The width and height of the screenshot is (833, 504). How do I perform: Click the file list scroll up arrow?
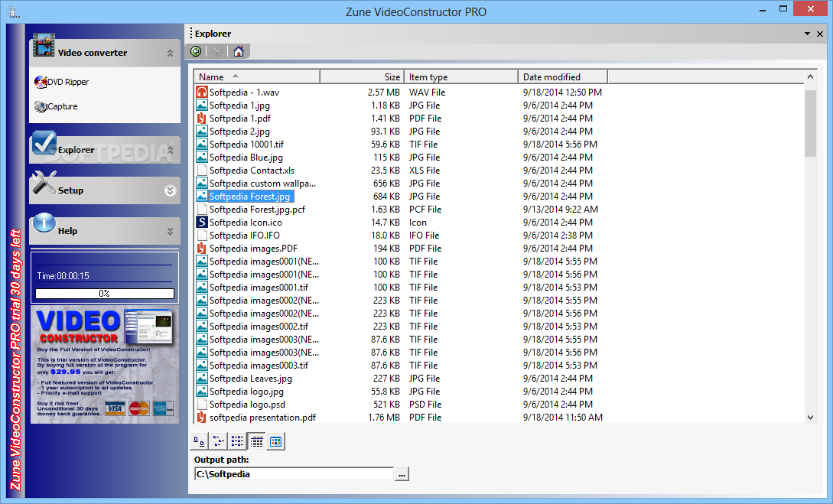(810, 77)
